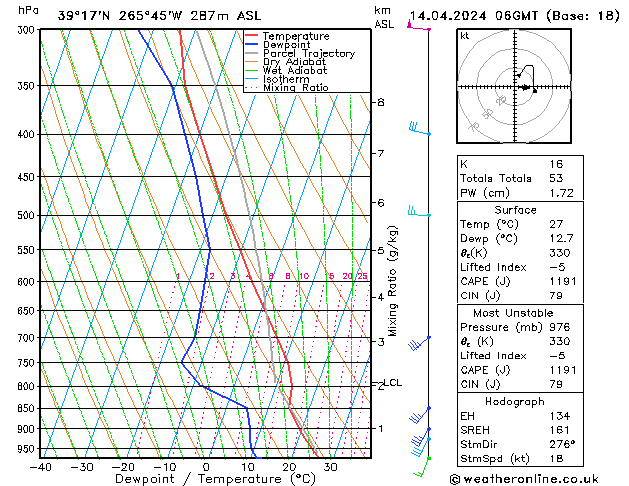Click the -10 temperature axis label
Viewport: 629px width, 486px height.
[x=165, y=467]
